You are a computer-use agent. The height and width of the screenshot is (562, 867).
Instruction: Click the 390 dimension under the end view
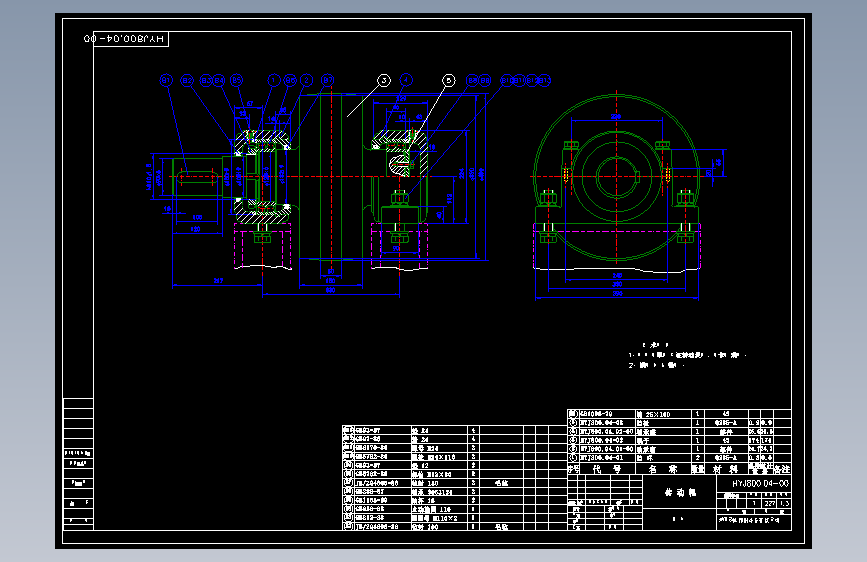coord(617,293)
